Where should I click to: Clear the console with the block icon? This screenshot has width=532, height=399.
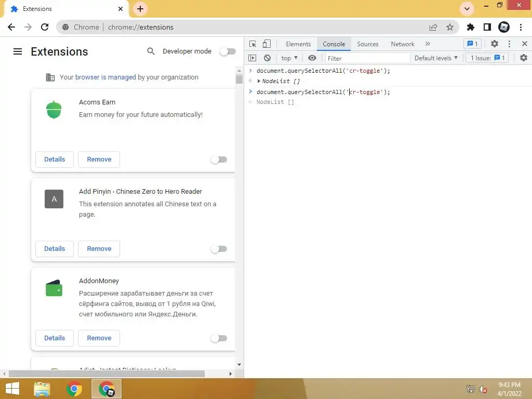point(268,58)
